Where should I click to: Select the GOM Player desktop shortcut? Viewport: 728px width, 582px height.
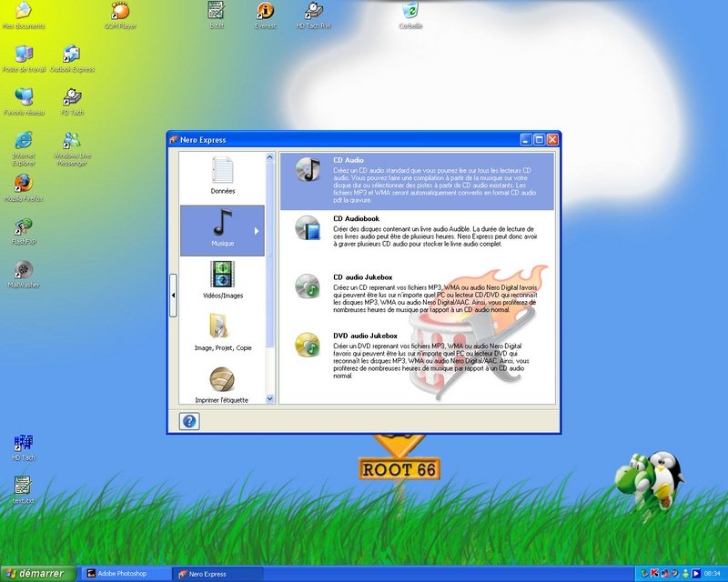pyautogui.click(x=120, y=15)
